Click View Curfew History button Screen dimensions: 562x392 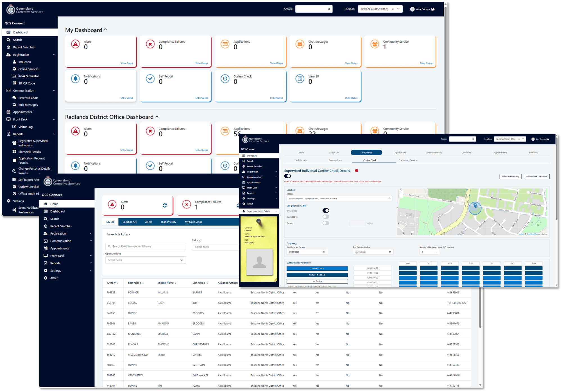click(510, 176)
